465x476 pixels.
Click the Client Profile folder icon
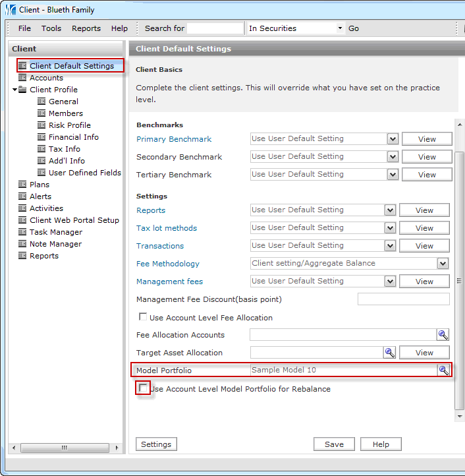click(x=22, y=90)
